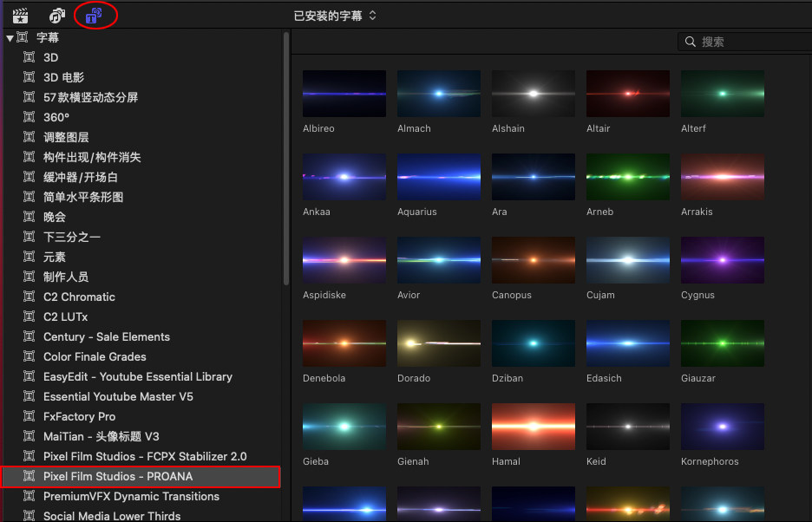This screenshot has height=522, width=812.
Task: Select the Avior flare thumbnail
Action: click(439, 260)
